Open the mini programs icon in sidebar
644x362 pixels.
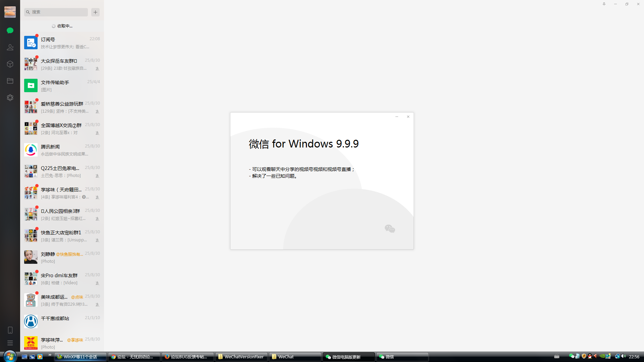(x=10, y=98)
